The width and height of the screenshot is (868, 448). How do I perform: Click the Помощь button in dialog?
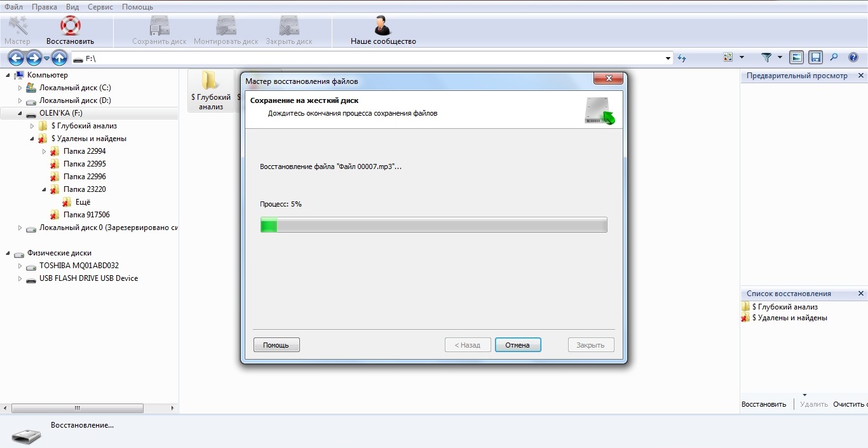pyautogui.click(x=276, y=345)
